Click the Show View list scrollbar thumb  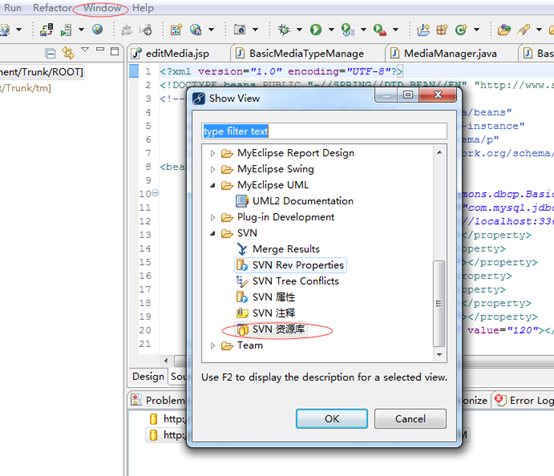pyautogui.click(x=439, y=303)
